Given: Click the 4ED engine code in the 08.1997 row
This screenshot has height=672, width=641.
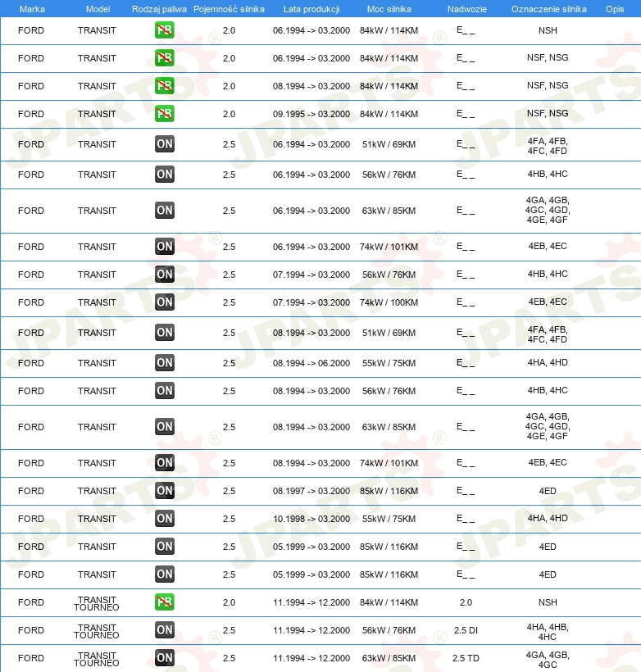Looking at the screenshot, I should pyautogui.click(x=548, y=491).
